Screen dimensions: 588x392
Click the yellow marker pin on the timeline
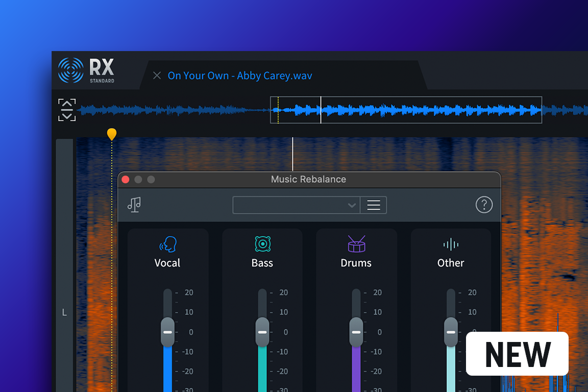pyautogui.click(x=111, y=134)
